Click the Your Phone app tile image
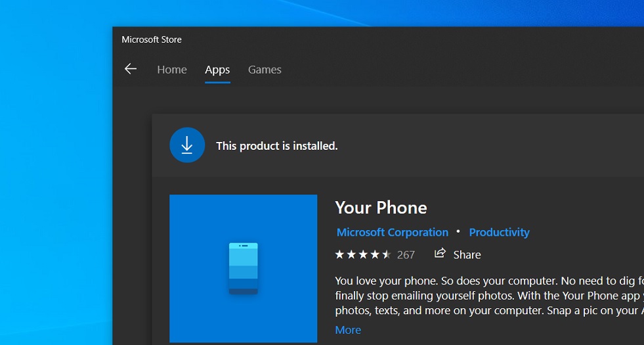 243,269
